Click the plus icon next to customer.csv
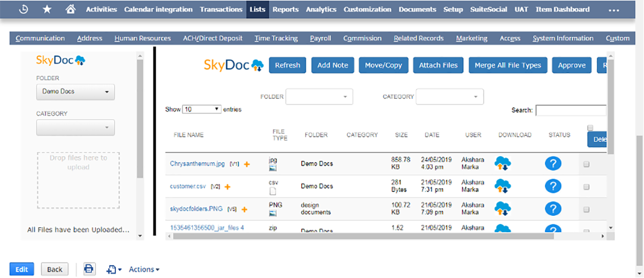The width and height of the screenshot is (644, 278). [x=227, y=187]
